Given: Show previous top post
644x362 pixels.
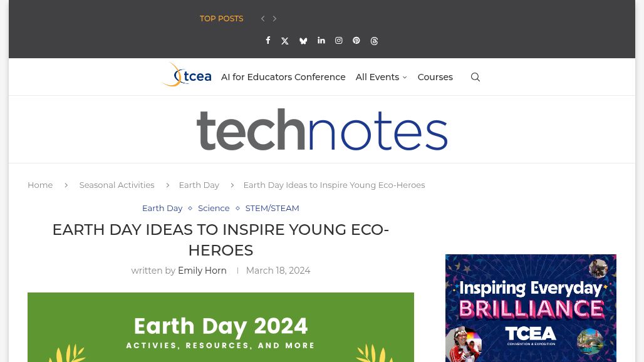Looking at the screenshot, I should [262, 19].
